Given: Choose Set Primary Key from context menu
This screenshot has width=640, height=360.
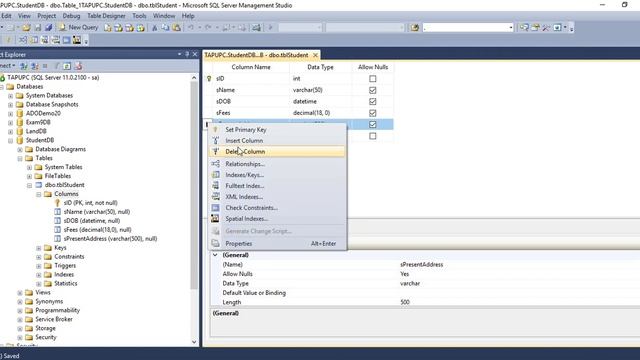Looking at the screenshot, I should point(278,129).
